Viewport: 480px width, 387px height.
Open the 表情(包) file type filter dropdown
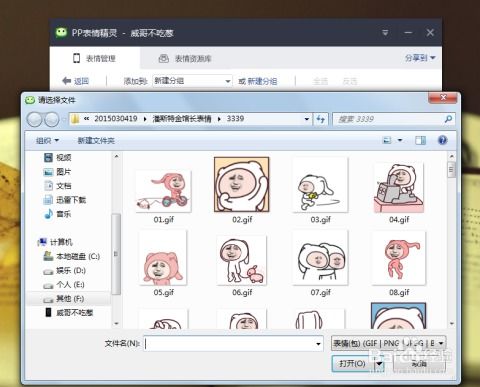388,343
